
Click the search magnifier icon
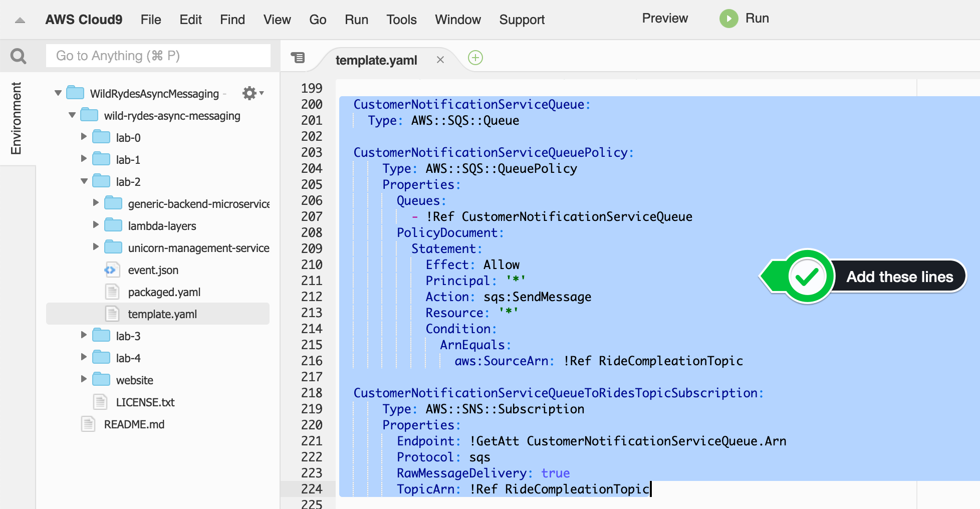tap(19, 56)
